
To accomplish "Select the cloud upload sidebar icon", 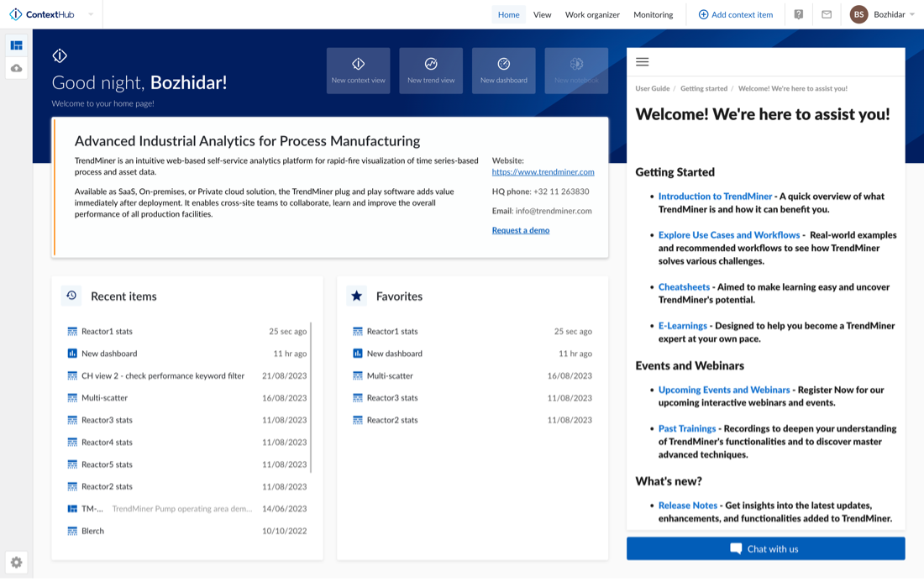I will pos(16,68).
